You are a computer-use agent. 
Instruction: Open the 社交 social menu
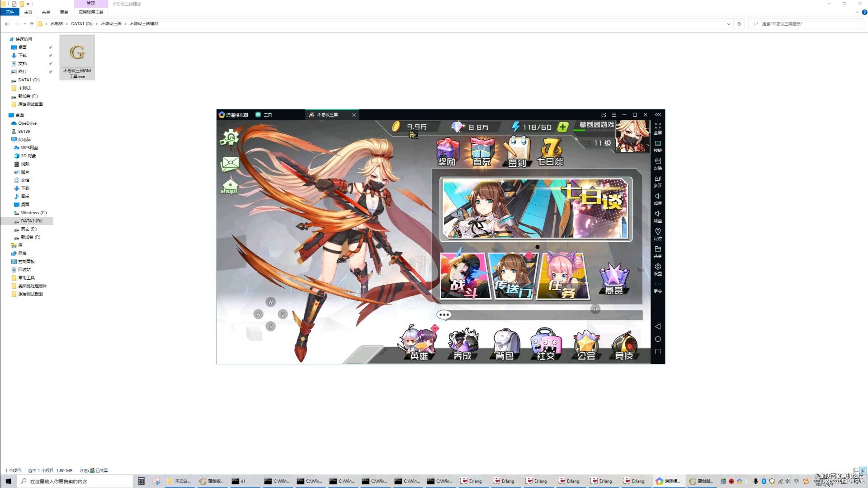click(546, 344)
